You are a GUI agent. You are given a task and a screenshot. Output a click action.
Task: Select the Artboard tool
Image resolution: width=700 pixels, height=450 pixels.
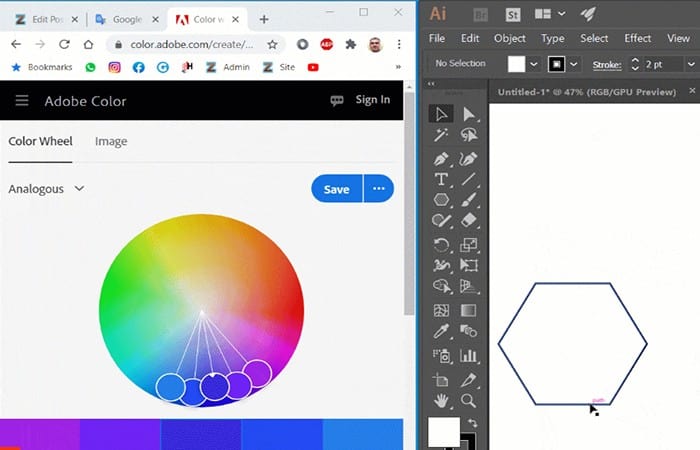(x=441, y=380)
